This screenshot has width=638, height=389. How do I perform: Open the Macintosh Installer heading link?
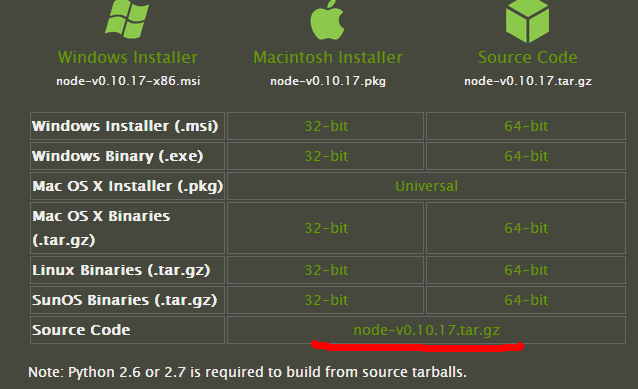tap(328, 57)
